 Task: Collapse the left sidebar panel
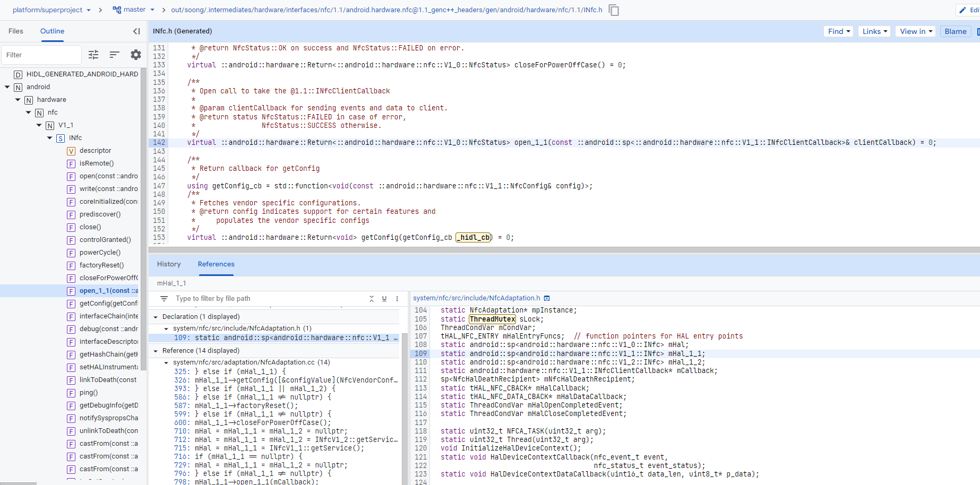(x=136, y=31)
